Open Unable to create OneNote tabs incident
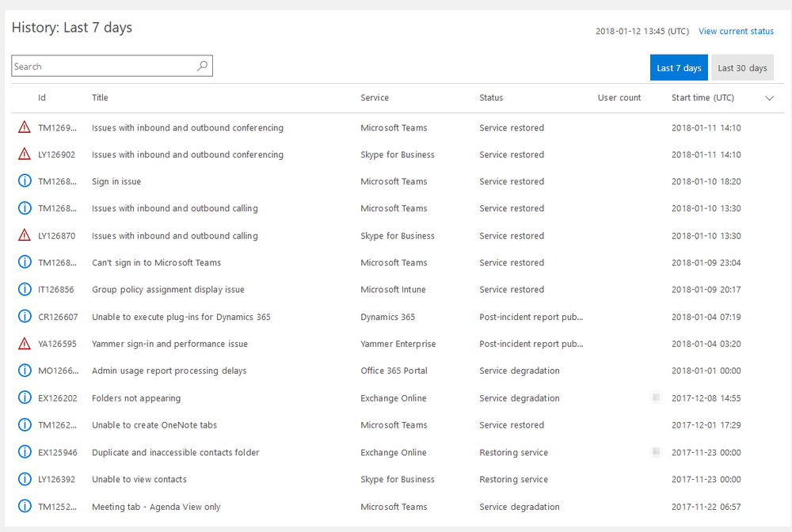 pos(154,425)
